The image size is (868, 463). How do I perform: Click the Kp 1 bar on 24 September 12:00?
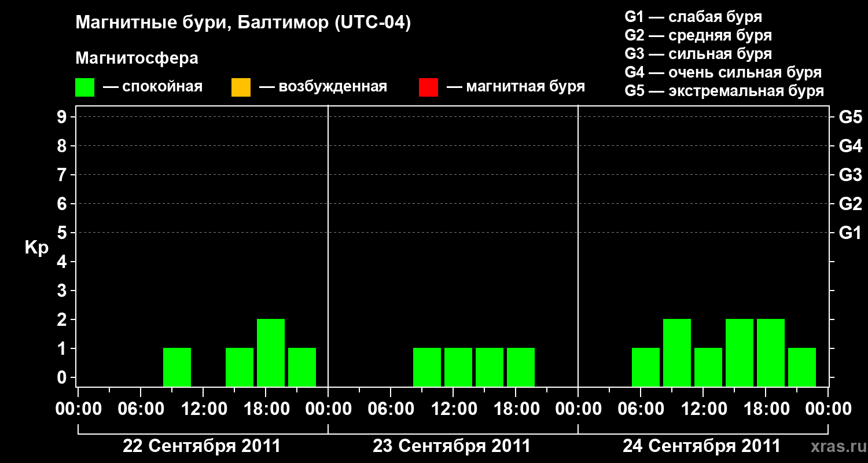click(708, 367)
